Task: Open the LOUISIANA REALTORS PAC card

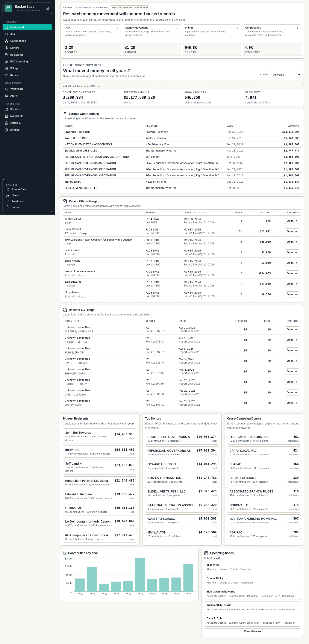Action: pyautogui.click(x=264, y=438)
